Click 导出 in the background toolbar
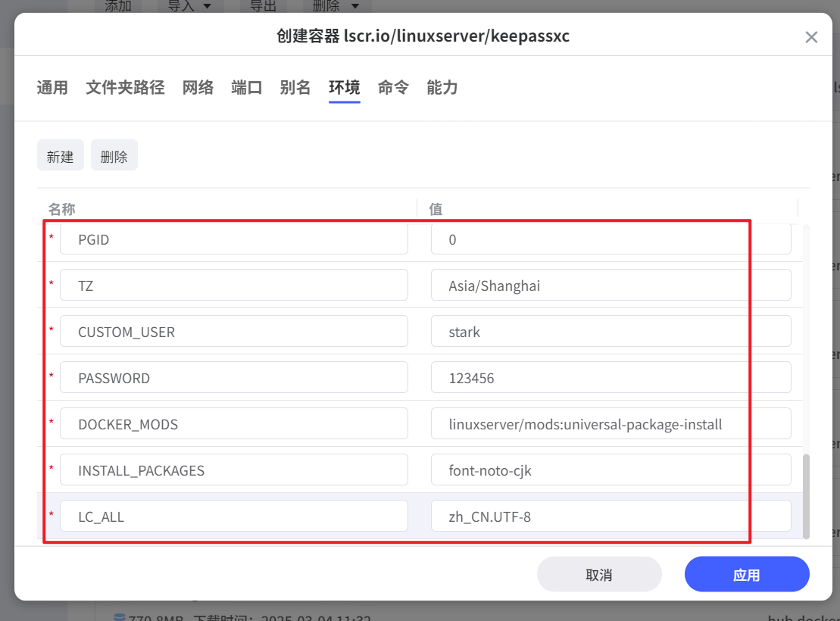 (263, 6)
